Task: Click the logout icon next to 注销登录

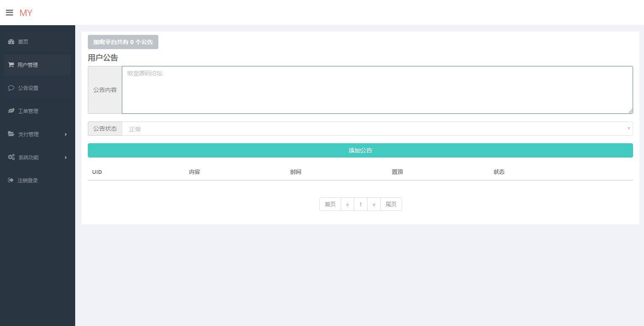Action: click(x=11, y=180)
